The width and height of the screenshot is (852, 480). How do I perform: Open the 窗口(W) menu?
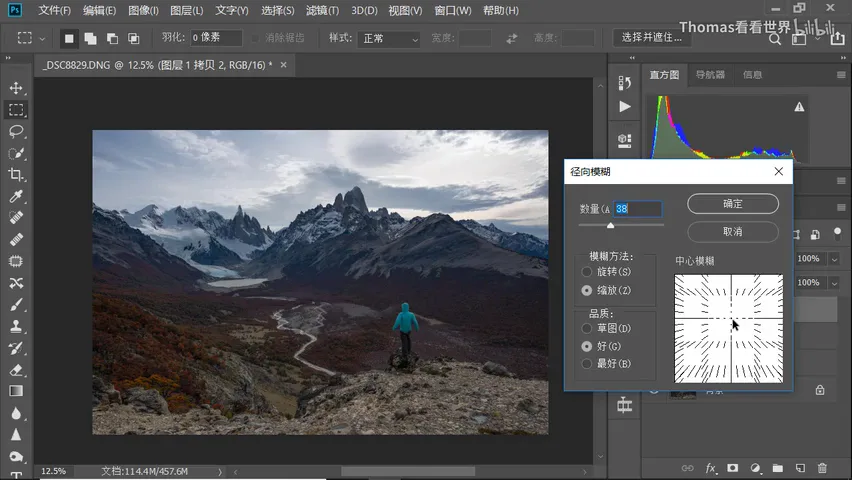click(453, 10)
